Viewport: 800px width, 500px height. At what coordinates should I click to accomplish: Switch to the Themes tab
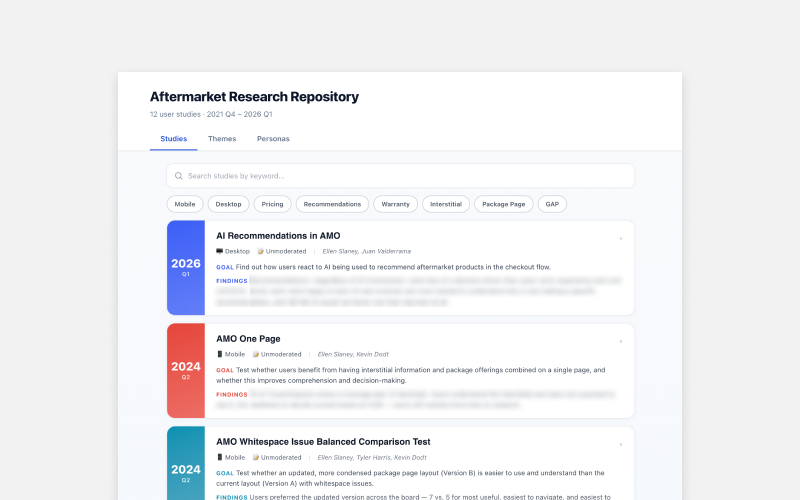point(222,139)
